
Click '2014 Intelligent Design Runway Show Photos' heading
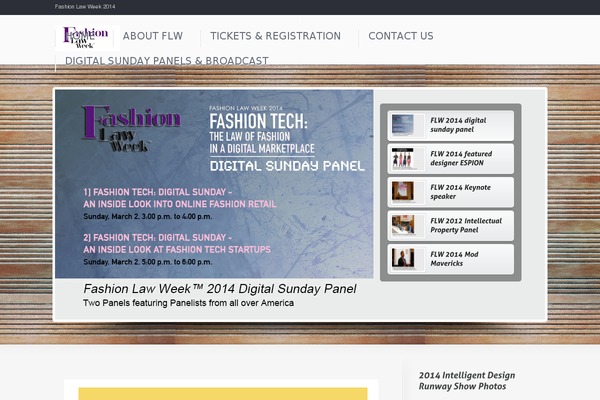coord(467,380)
